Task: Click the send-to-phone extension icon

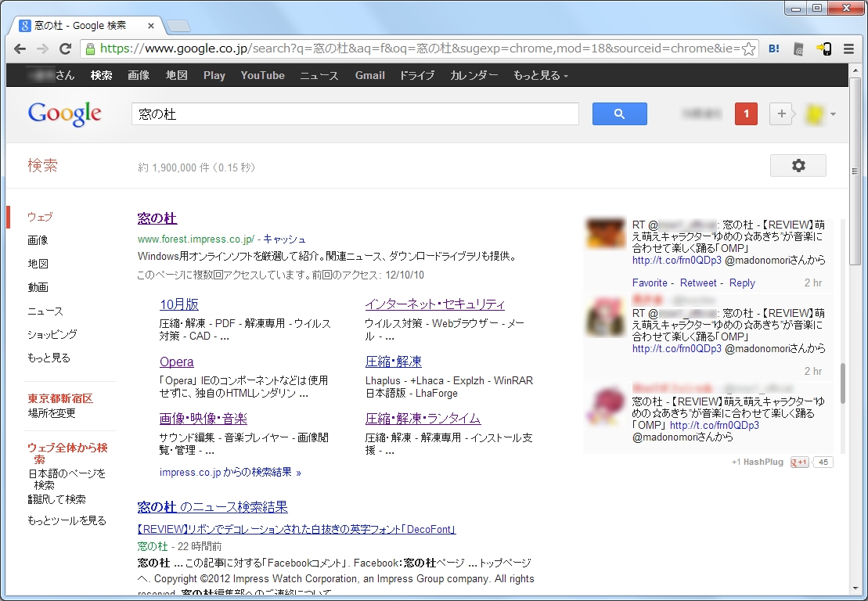Action: click(x=823, y=49)
